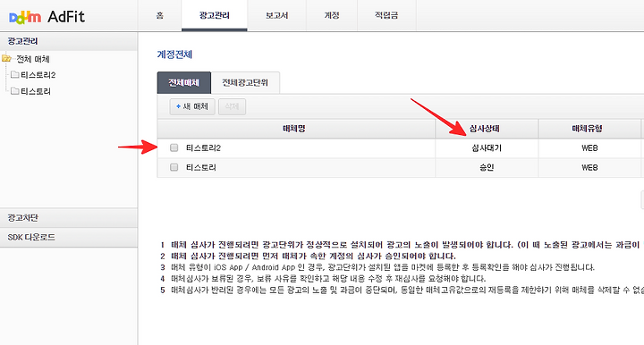Click the open folder icon beside 전체 매체
Viewport: 644px width, 345px height.
[6, 58]
